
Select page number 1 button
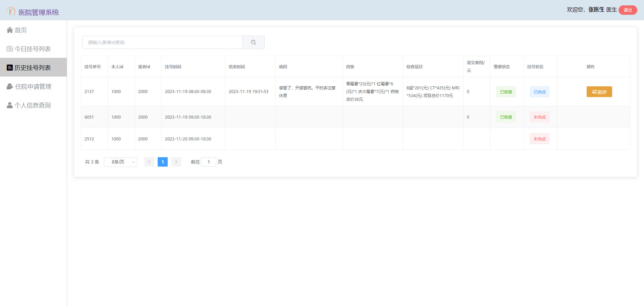tap(163, 162)
